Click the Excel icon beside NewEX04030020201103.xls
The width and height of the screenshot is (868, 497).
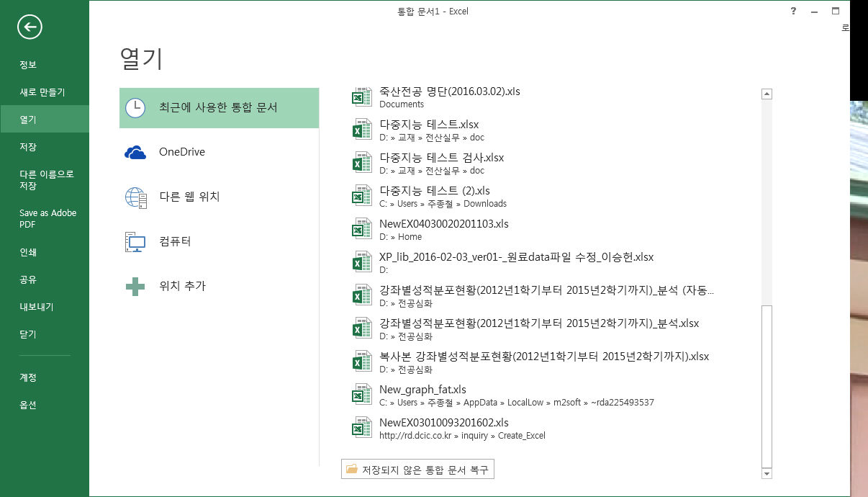point(361,229)
